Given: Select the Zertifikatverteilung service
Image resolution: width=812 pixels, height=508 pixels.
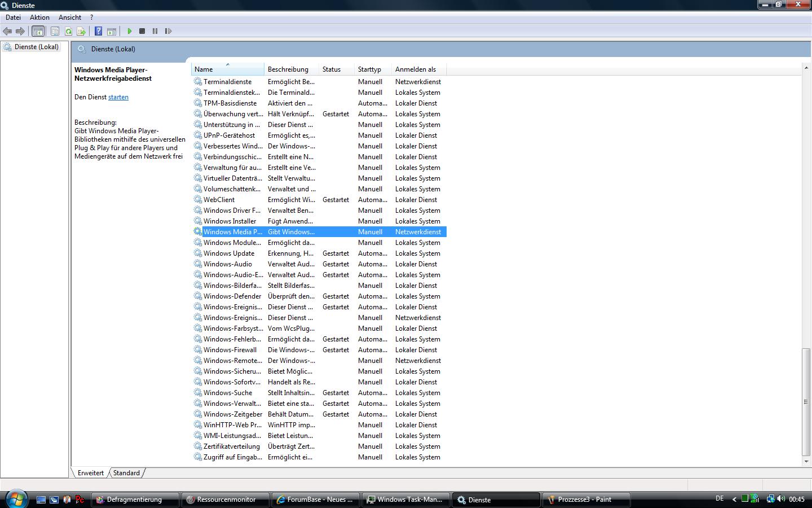Looking at the screenshot, I should tap(319, 446).
